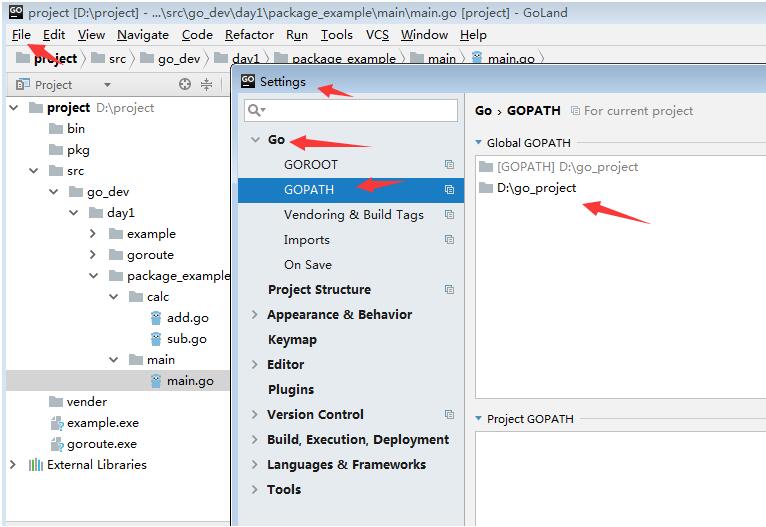The height and width of the screenshot is (527, 766).
Task: Collapse the calc folder node
Action: tap(113, 296)
